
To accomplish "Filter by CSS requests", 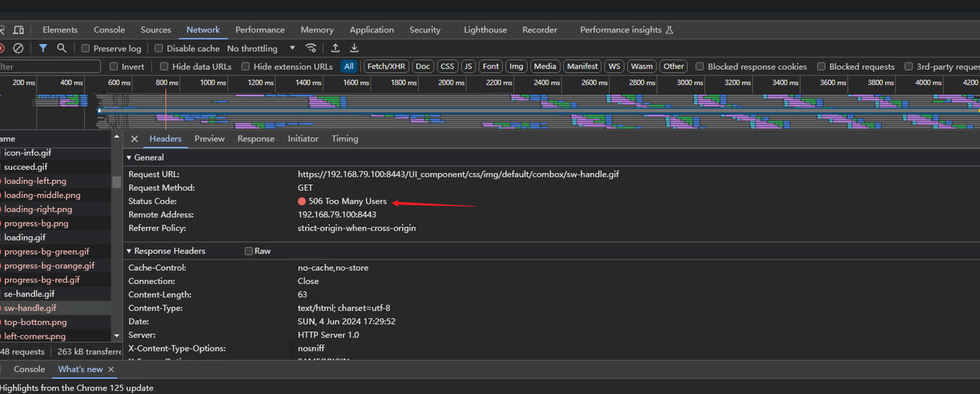I will click(x=447, y=66).
